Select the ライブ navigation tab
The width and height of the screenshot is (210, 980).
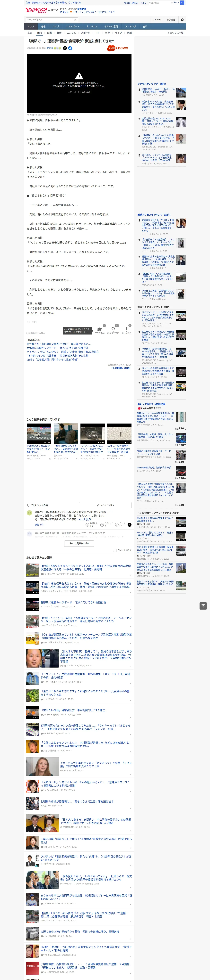[x=56, y=27]
